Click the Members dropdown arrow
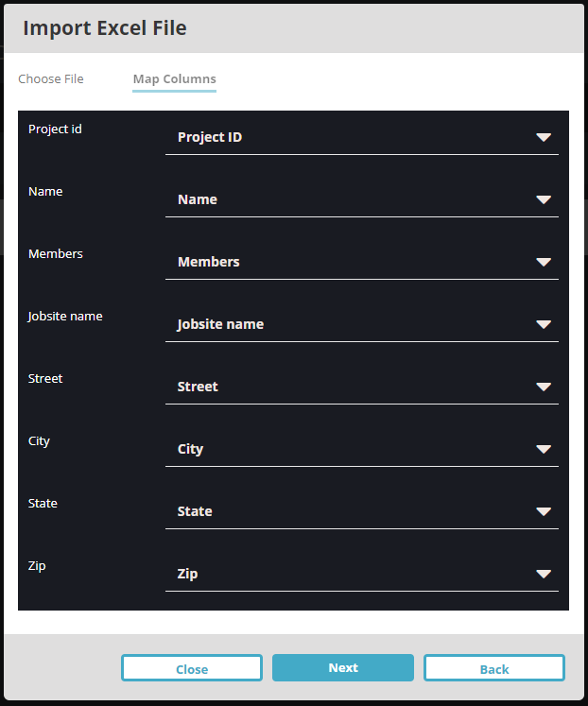The image size is (588, 706). [544, 262]
